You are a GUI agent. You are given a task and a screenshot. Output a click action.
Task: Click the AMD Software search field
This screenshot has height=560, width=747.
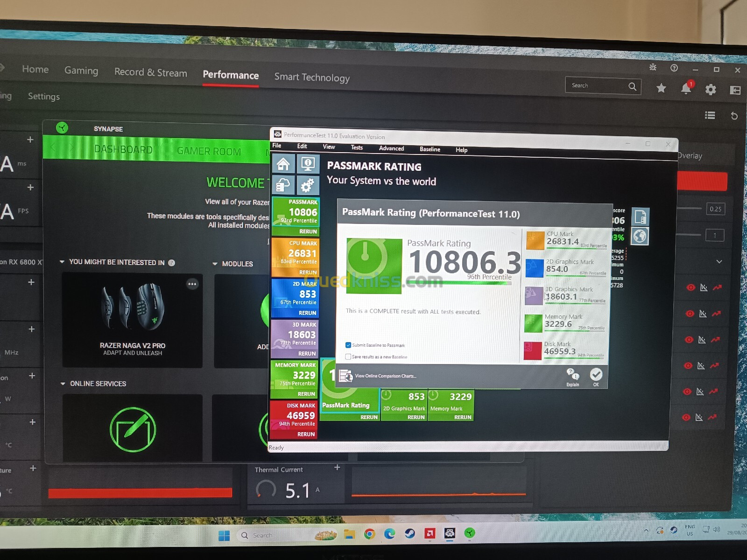pyautogui.click(x=603, y=86)
